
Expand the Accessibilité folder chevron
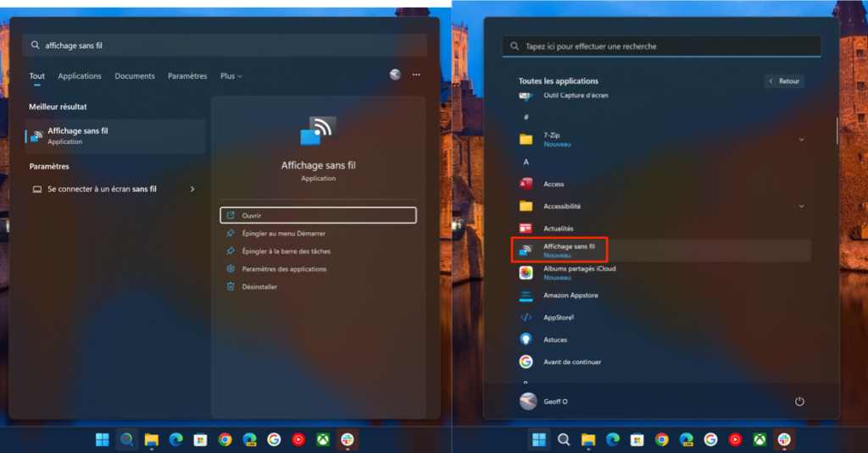802,207
